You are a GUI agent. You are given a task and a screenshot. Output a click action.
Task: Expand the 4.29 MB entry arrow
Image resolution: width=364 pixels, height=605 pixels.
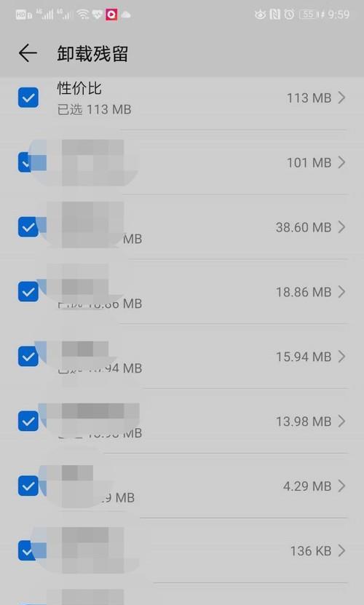point(341,486)
